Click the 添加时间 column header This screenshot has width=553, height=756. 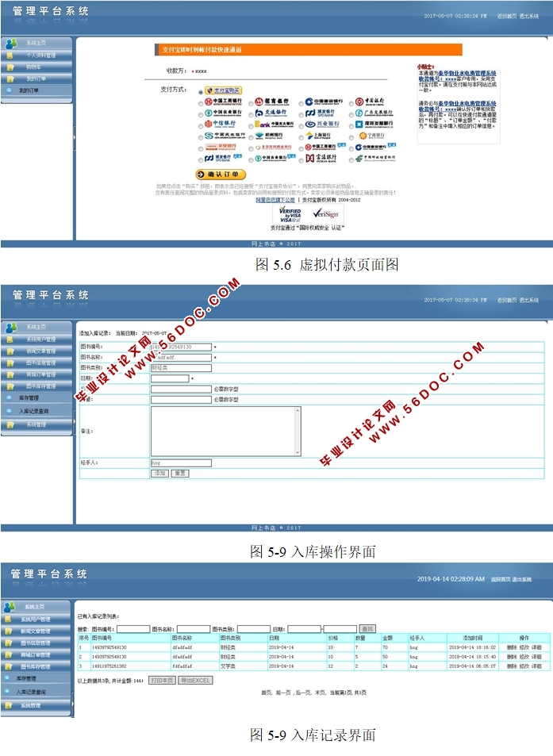coord(473,638)
